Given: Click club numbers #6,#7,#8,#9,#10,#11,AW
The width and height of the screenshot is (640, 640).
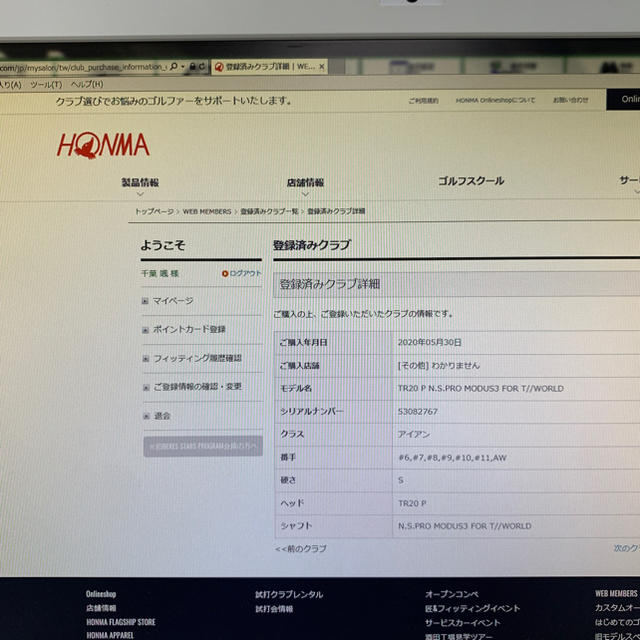Looking at the screenshot, I should pos(452,458).
